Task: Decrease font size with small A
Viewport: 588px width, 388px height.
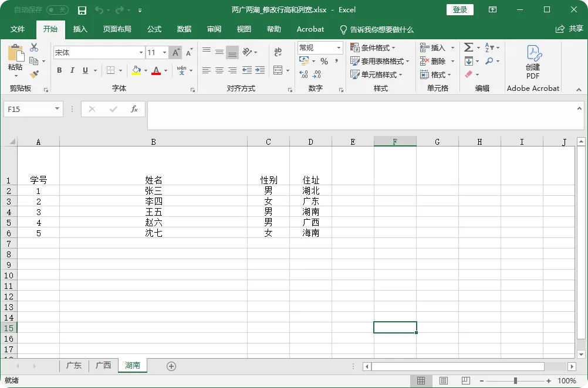Action: pyautogui.click(x=189, y=52)
